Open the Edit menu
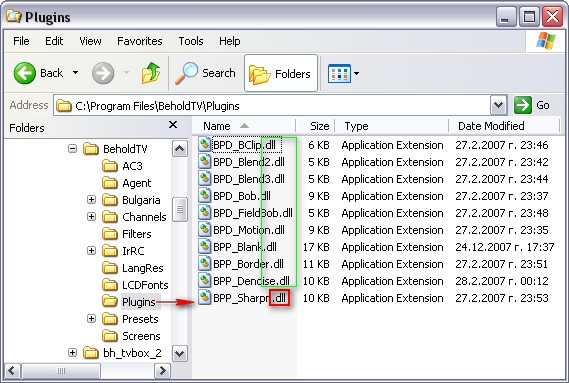The height and width of the screenshot is (383, 569). pos(54,41)
